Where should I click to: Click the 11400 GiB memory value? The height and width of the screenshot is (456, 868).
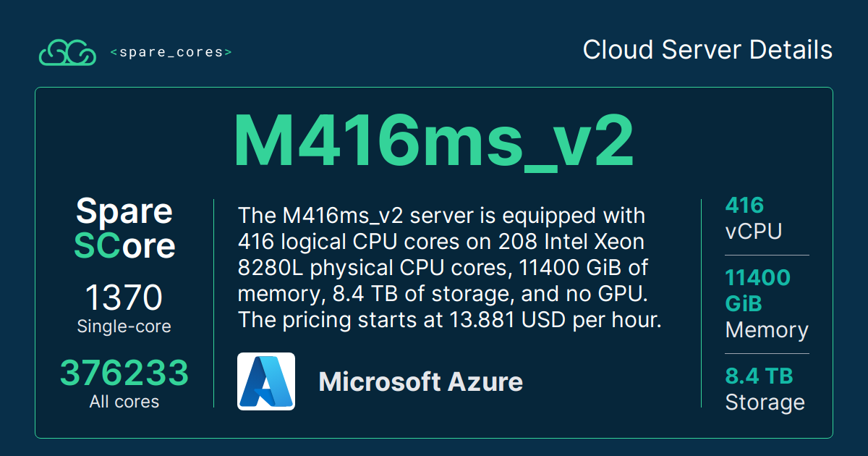point(757,290)
